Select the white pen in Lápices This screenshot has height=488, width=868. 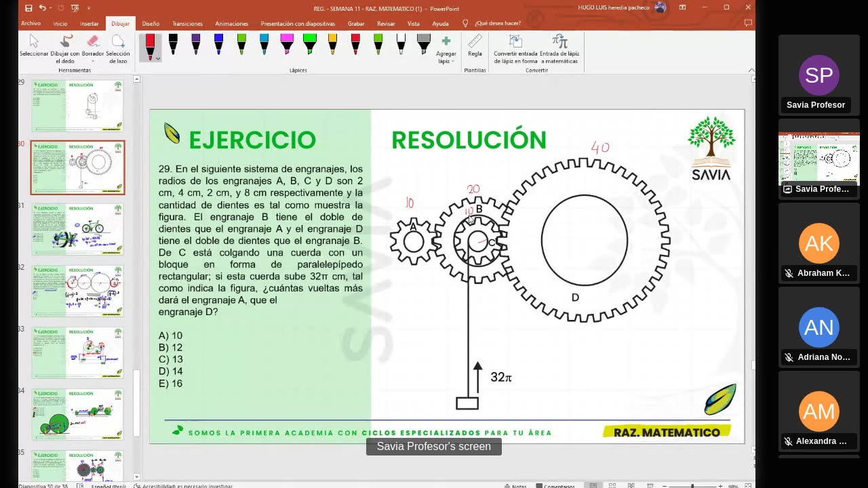point(401,45)
